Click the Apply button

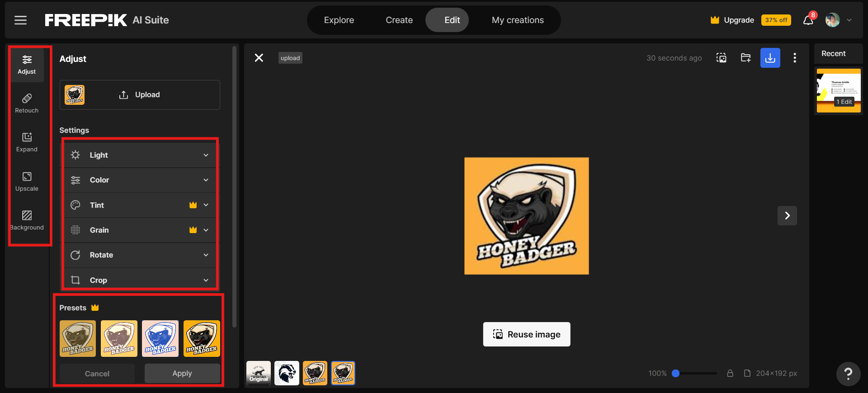[x=182, y=374]
